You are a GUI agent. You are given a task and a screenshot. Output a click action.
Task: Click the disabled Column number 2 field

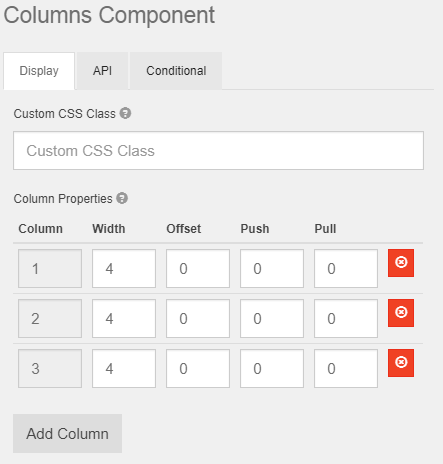[50, 318]
